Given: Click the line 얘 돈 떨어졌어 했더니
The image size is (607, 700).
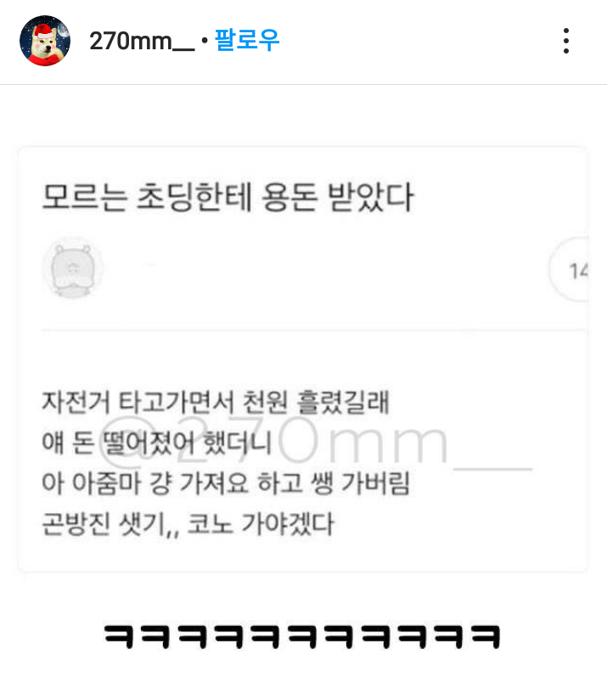Looking at the screenshot, I should tap(156, 443).
